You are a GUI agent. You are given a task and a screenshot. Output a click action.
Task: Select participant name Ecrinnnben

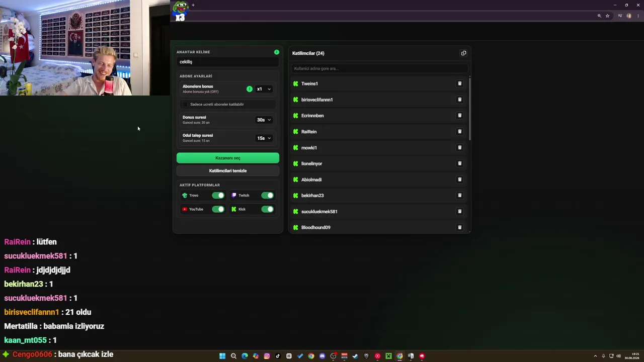(x=312, y=116)
